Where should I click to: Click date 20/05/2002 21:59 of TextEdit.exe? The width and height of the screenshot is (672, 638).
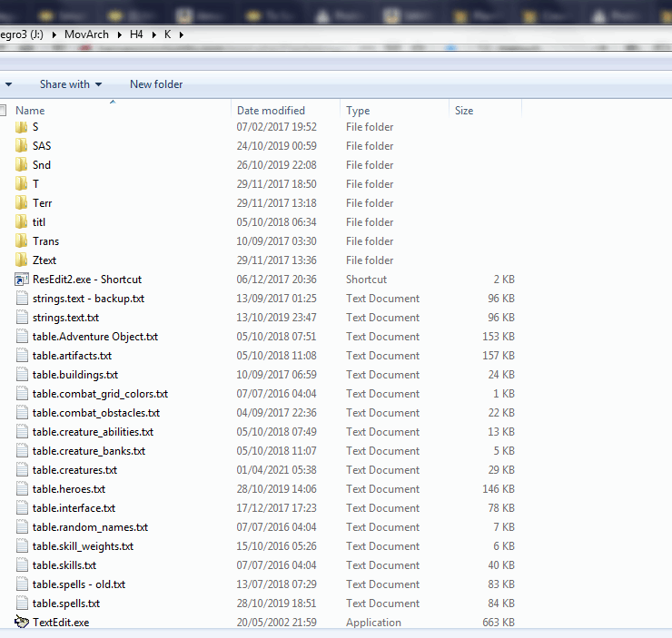pos(276,623)
